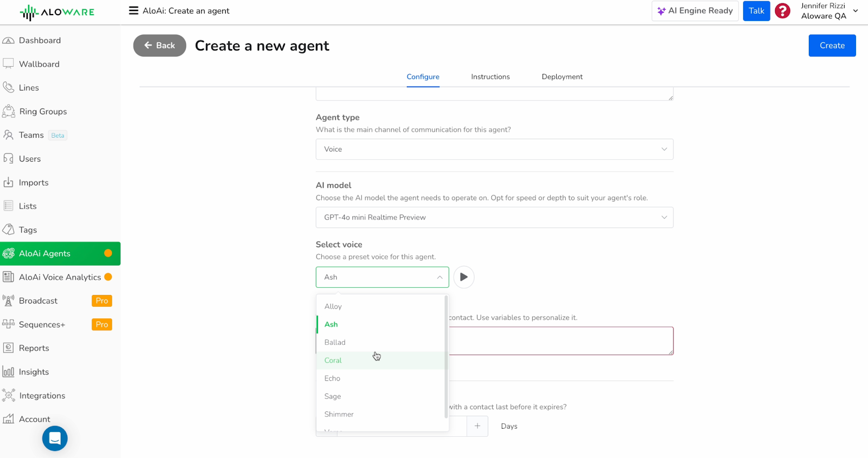The image size is (868, 458).
Task: Click the AloAi Voice Analytics icon
Action: 8,277
